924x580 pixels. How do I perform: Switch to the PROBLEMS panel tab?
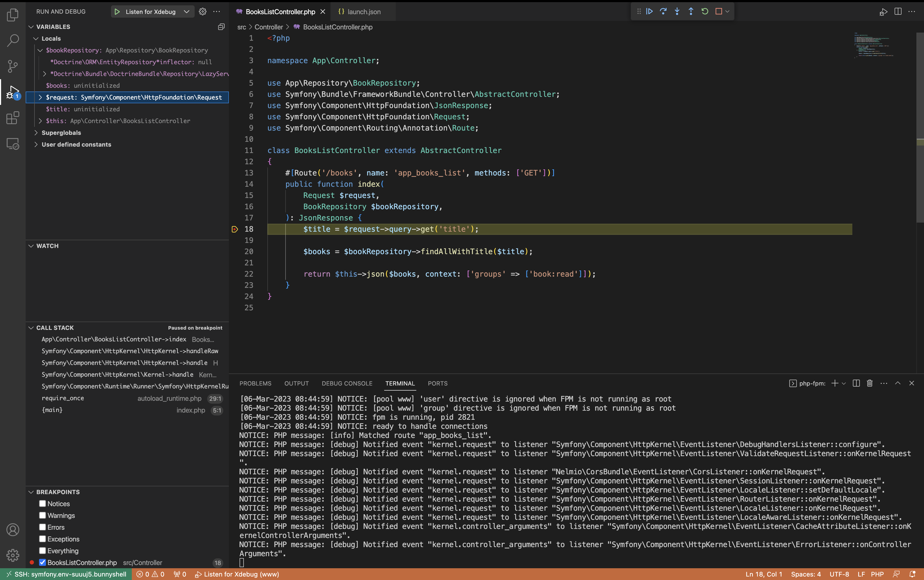[x=255, y=383]
